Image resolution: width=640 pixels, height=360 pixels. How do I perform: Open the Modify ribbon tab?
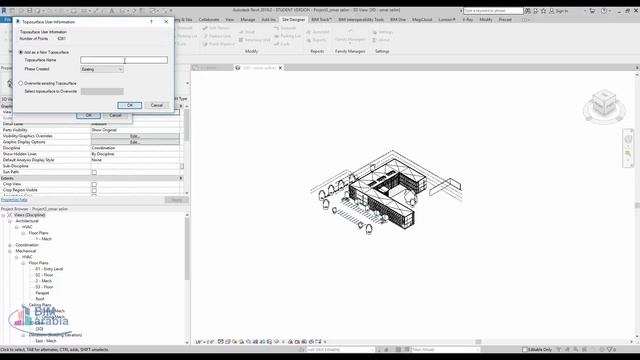(x=486, y=20)
